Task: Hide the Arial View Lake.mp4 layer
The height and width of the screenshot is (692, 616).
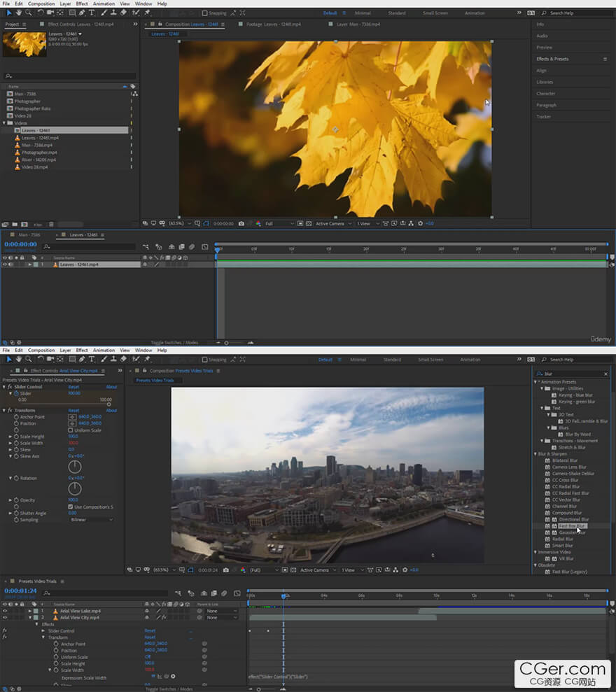Action: (5, 612)
